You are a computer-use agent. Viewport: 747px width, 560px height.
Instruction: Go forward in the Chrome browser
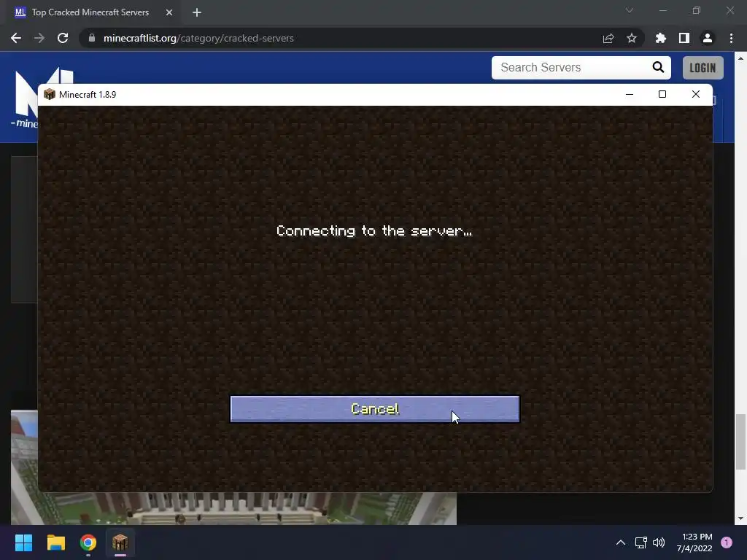(39, 38)
